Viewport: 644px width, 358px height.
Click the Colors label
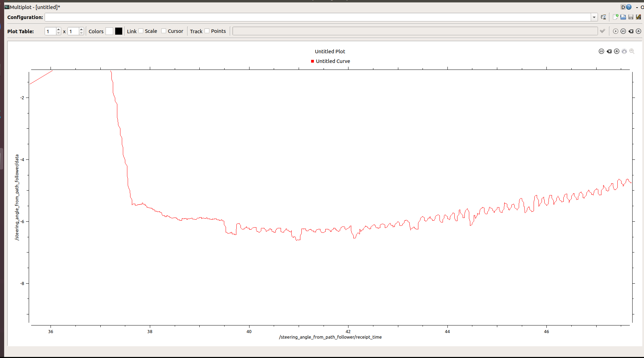tap(96, 31)
